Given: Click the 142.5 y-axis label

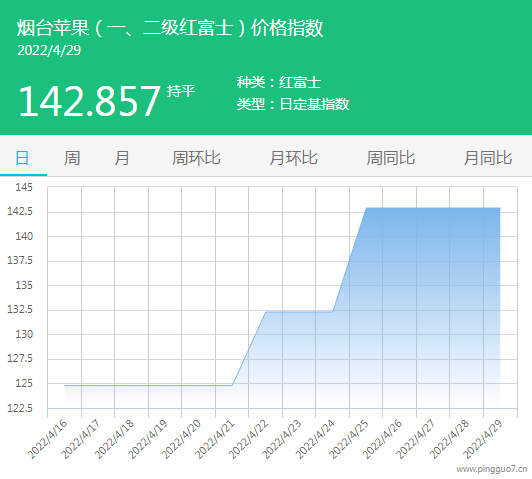Looking at the screenshot, I should (x=20, y=212).
